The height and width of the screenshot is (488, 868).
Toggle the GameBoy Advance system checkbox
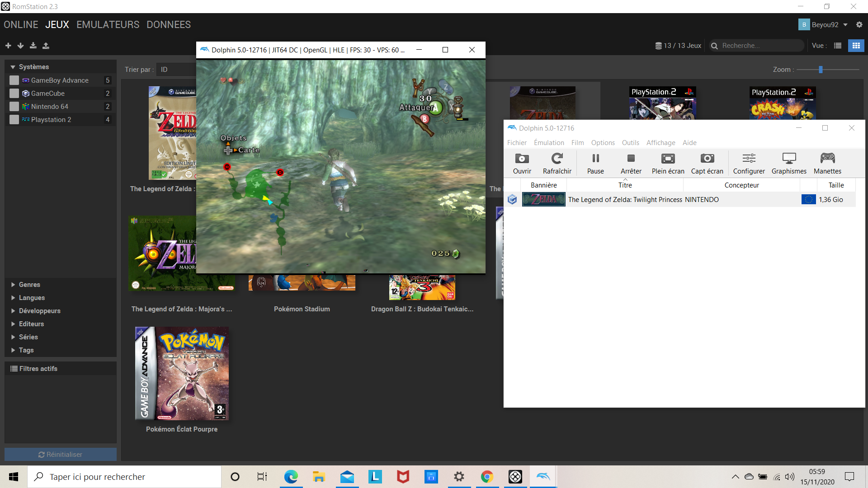[x=14, y=80]
